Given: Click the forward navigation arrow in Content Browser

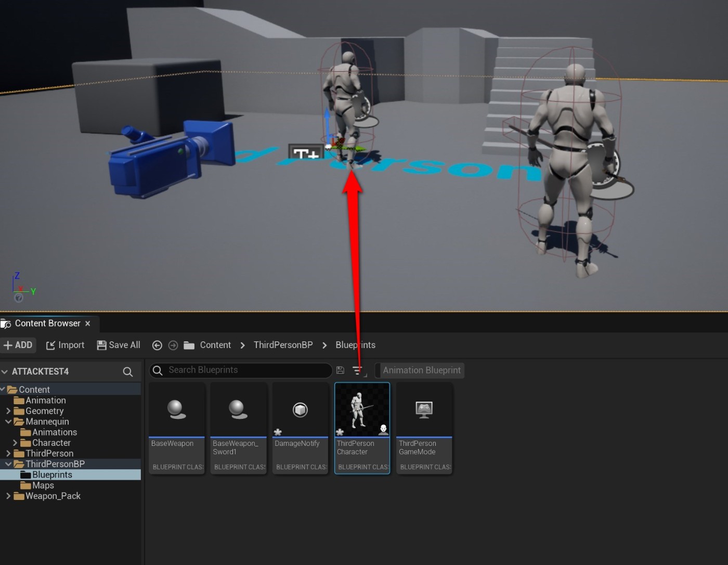Looking at the screenshot, I should click(173, 345).
